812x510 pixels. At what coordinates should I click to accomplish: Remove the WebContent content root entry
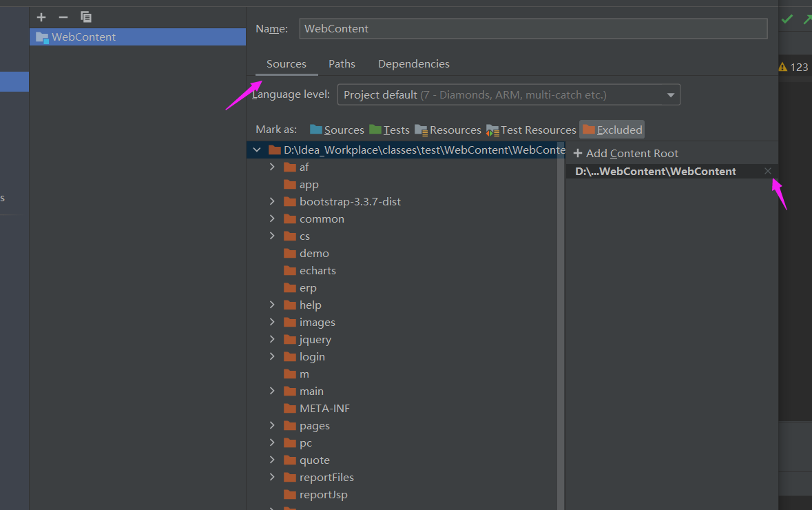pyautogui.click(x=767, y=171)
